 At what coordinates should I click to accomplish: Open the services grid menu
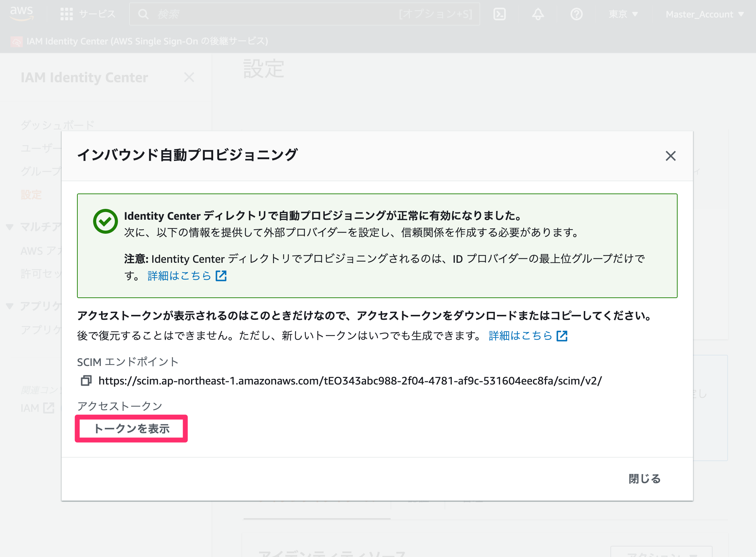coord(66,14)
